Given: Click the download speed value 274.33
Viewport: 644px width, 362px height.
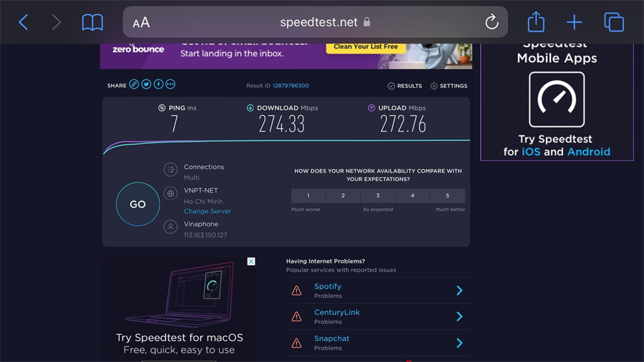Looking at the screenshot, I should tap(282, 124).
